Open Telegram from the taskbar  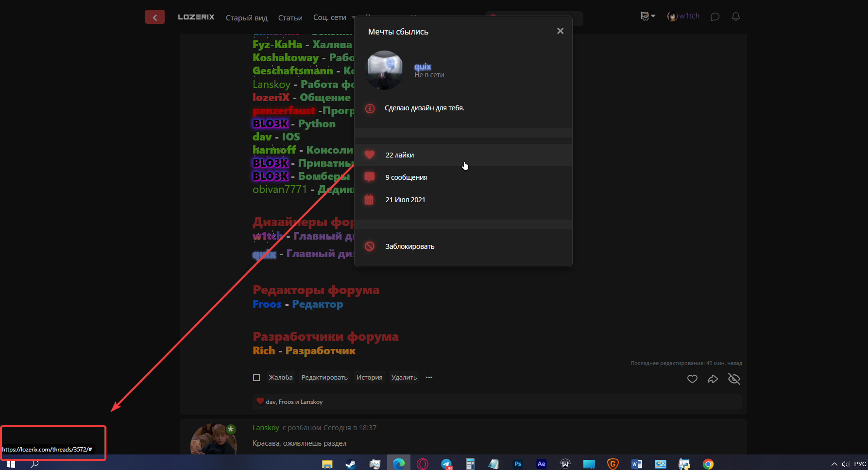click(x=446, y=464)
